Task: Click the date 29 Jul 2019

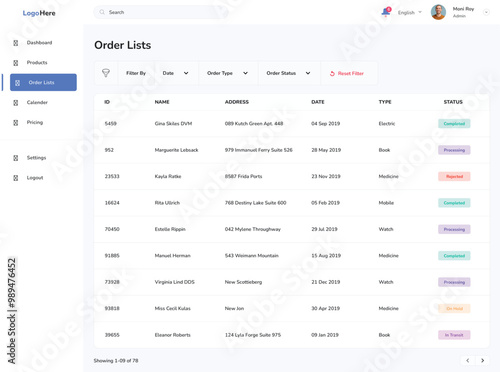Action: 324,229
